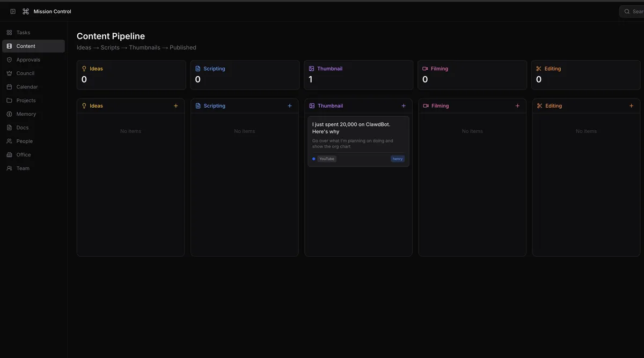Open Tasks from the sidebar
This screenshot has width=644, height=358.
tap(23, 33)
